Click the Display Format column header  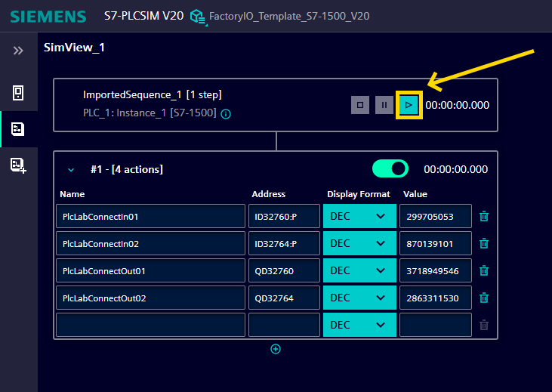359,194
